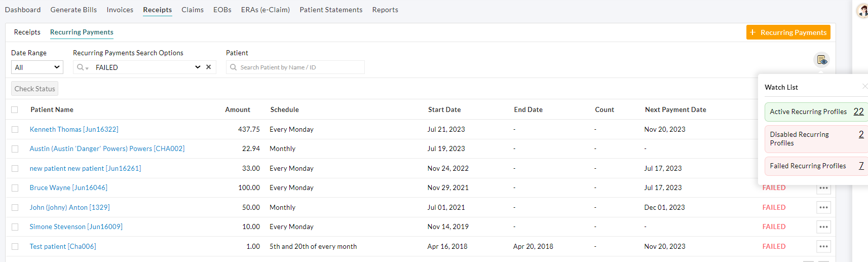Open the Claims menu

coord(193,10)
